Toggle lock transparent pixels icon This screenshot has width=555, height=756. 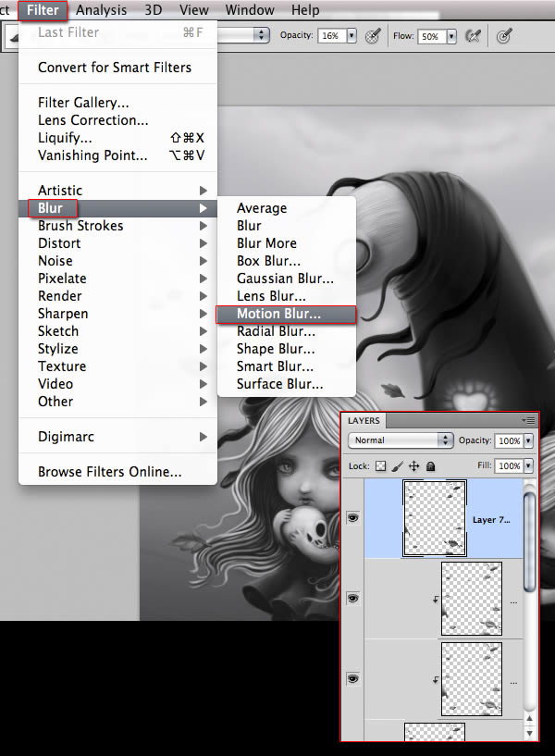tap(380, 465)
